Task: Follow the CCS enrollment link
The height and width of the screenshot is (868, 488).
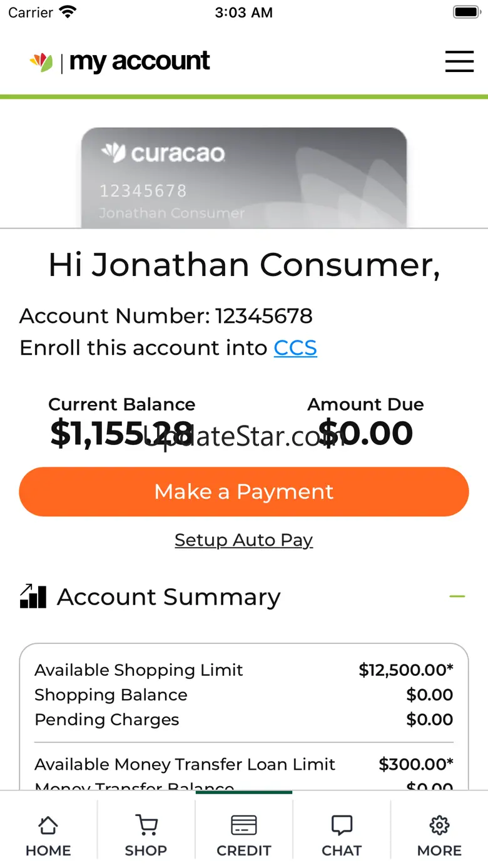Action: click(x=295, y=348)
